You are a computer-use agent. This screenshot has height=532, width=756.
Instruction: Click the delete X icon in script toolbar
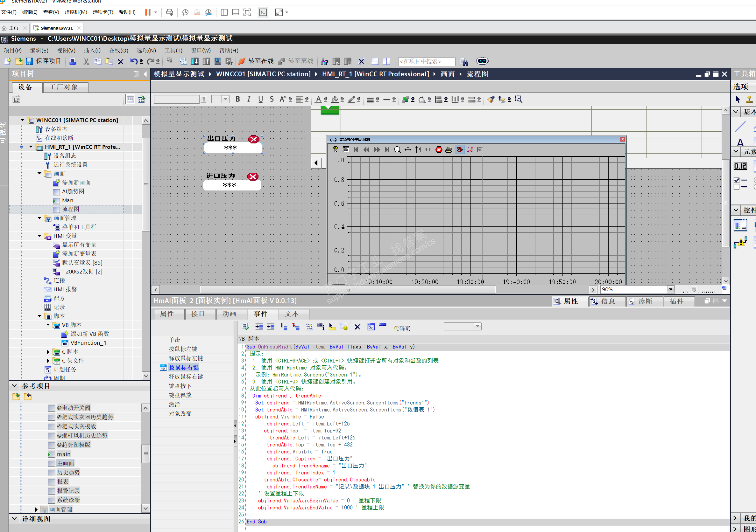pos(357,327)
